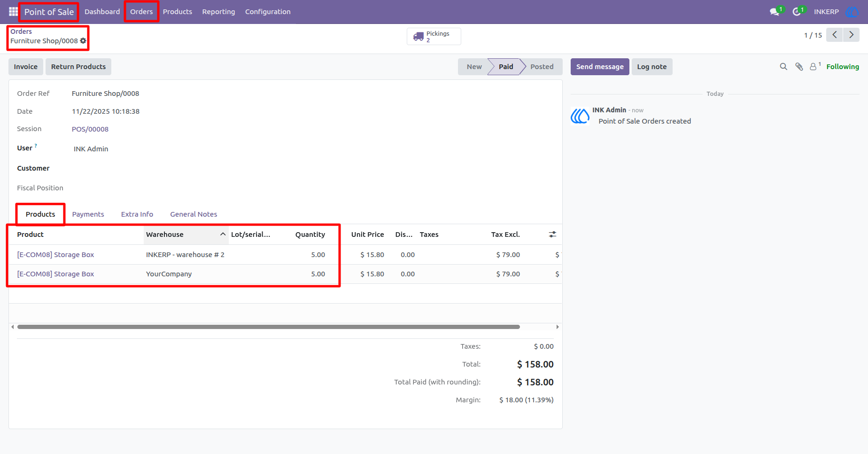Open the Configuration menu
Image resolution: width=868 pixels, height=454 pixels.
coord(268,12)
